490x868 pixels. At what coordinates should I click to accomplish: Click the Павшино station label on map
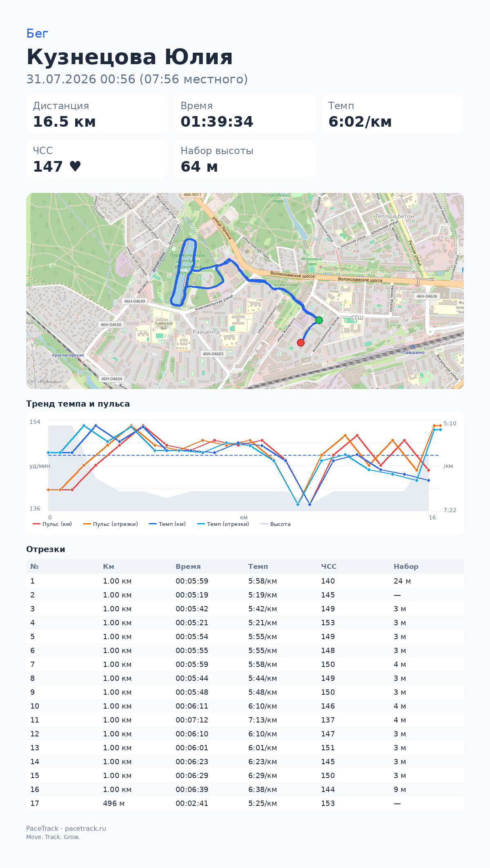click(413, 352)
